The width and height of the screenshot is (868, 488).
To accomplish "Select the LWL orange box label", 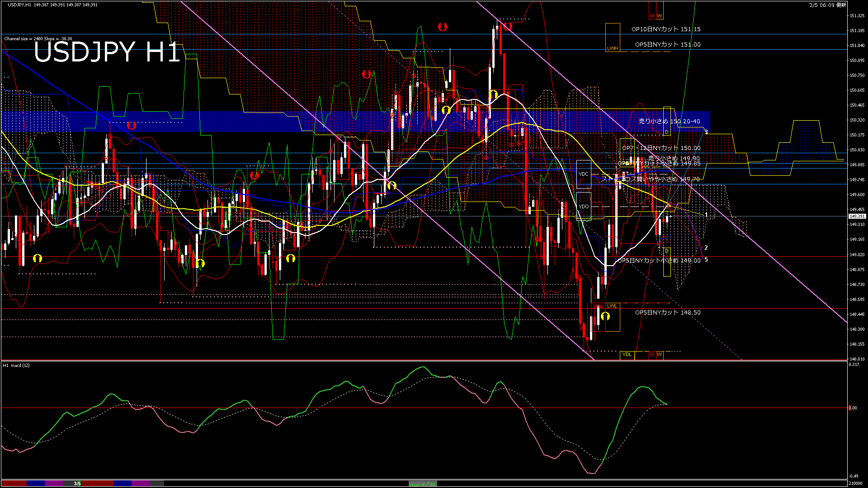I will click(612, 306).
